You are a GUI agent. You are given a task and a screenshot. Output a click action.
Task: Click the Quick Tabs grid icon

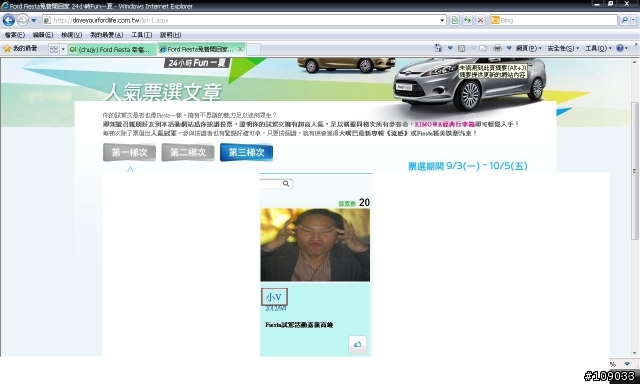[x=53, y=49]
